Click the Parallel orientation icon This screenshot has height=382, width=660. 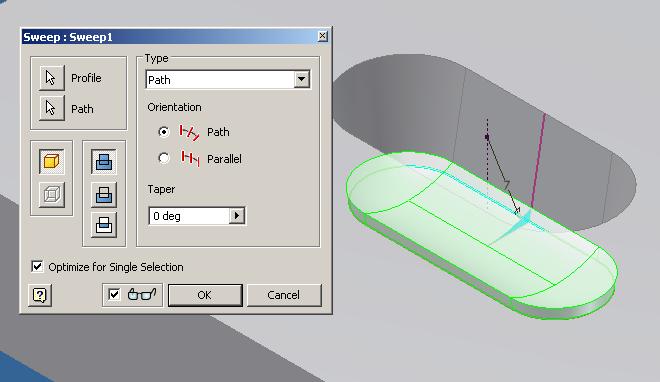tap(190, 158)
